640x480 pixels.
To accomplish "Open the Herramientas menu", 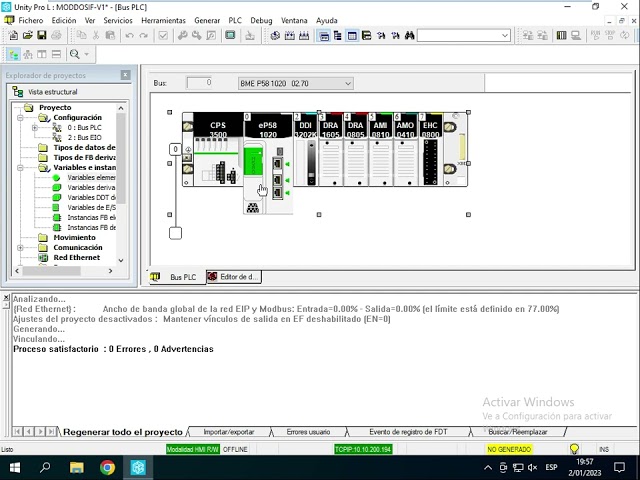I will tap(163, 20).
